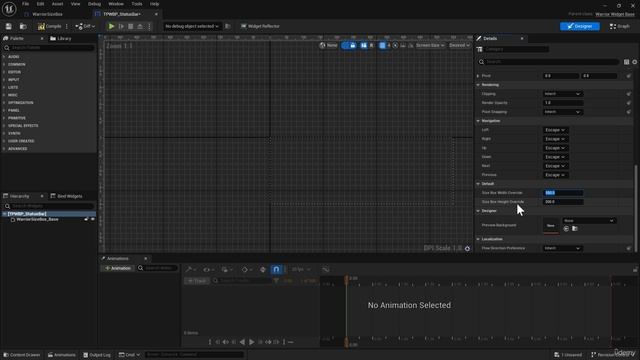Image resolution: width=640 pixels, height=360 pixels.
Task: Toggle auto-key in sequencer toolbar
Action: 263,269
